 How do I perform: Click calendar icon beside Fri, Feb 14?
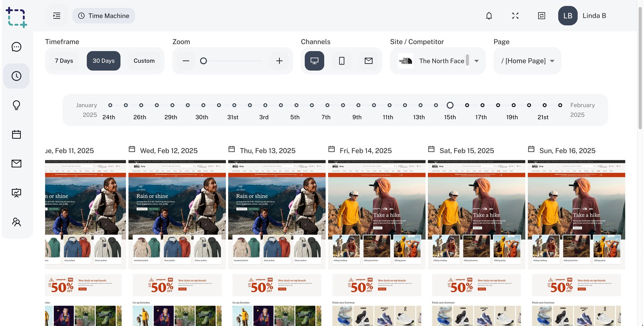[x=332, y=149]
